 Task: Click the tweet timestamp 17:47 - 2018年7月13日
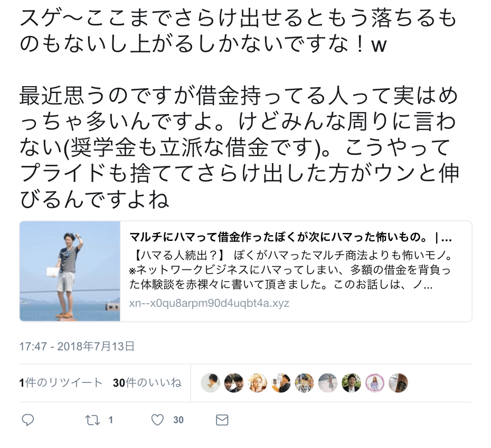click(x=77, y=346)
